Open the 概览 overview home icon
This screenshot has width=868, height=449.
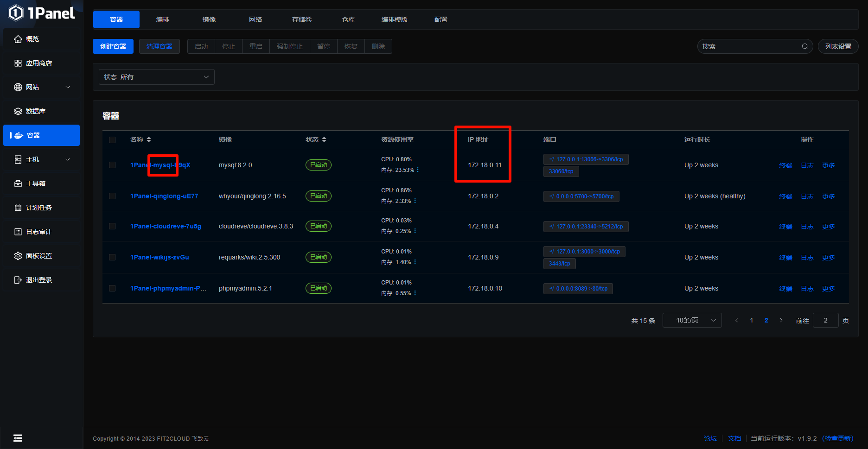(18, 39)
